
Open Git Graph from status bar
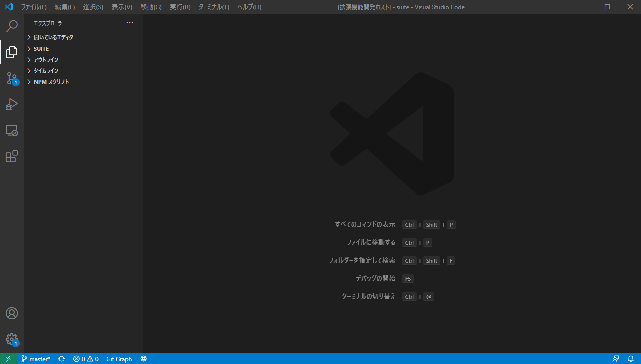coord(119,359)
